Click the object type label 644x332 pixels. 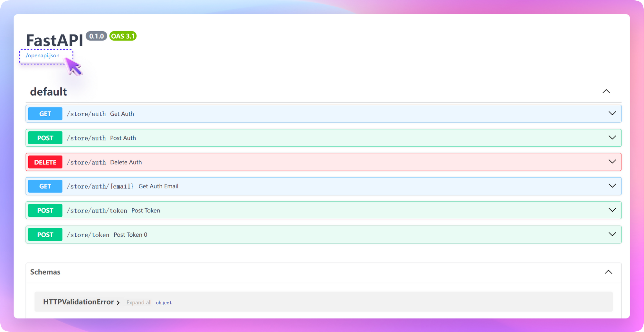164,303
